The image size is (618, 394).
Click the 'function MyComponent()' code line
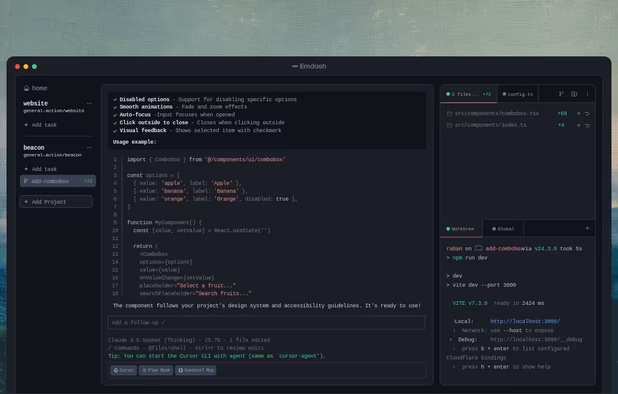(x=164, y=222)
